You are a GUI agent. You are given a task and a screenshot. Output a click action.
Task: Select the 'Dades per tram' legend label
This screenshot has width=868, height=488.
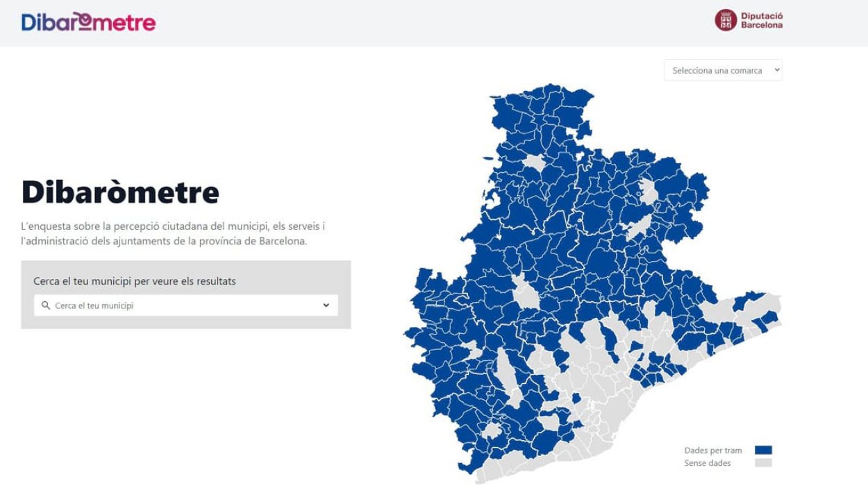coord(713,451)
